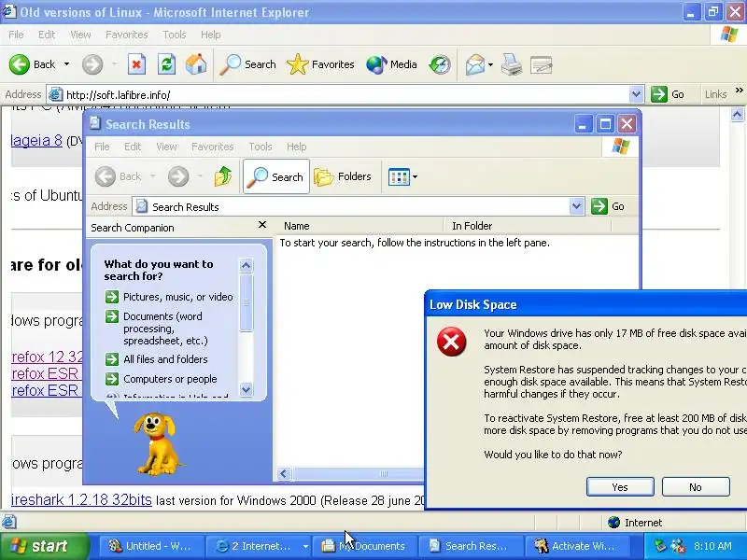Click the Mail envelope icon
747x560 pixels.
click(x=475, y=64)
